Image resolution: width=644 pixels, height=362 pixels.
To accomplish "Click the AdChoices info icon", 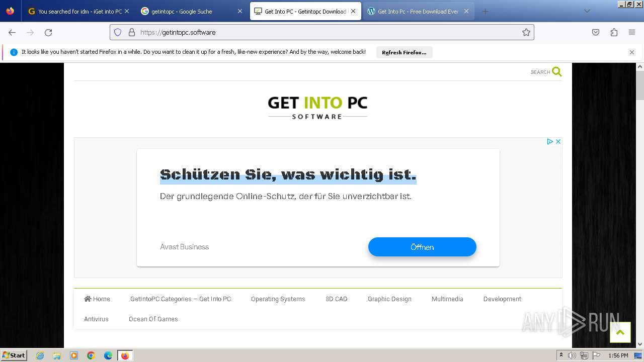I will point(550,142).
